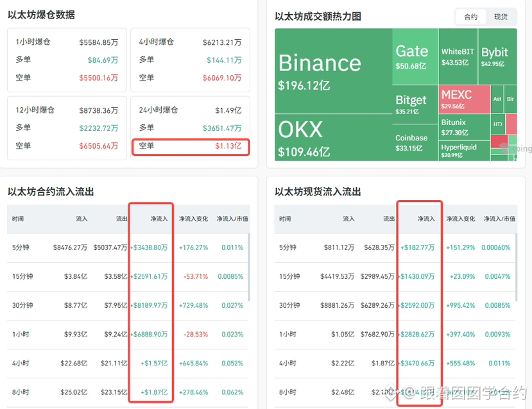Screen dimensions: 532x409
Task: Click futures 30分钟 net inflow +$8189.97万
Action: point(149,305)
